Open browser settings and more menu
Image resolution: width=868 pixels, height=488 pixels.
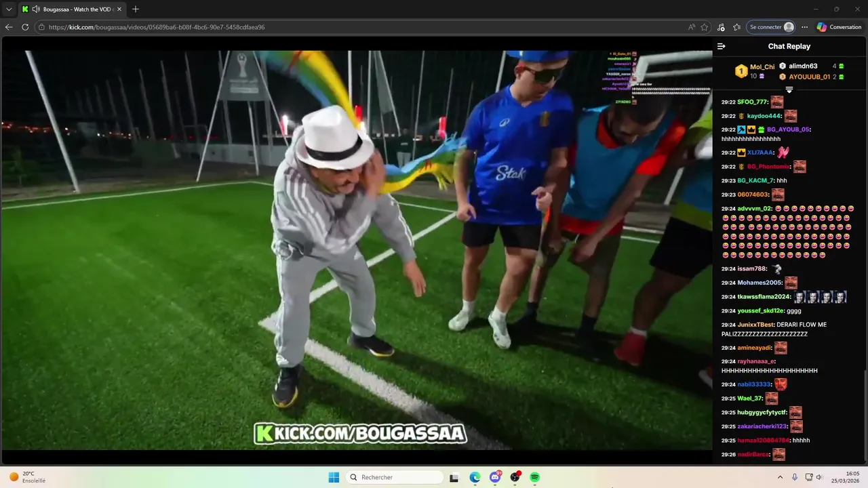coord(804,27)
